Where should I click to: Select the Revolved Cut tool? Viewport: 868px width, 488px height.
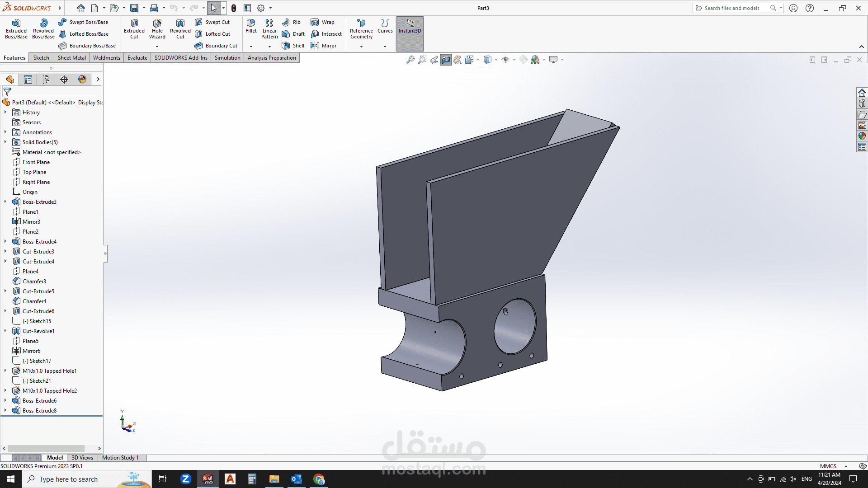pos(180,29)
